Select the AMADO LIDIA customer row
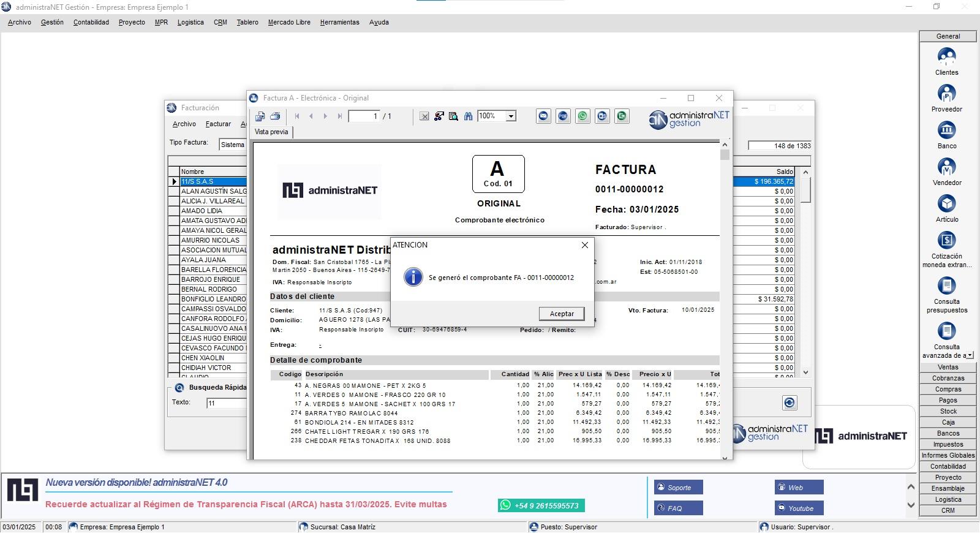The height and width of the screenshot is (533, 980). click(x=213, y=211)
